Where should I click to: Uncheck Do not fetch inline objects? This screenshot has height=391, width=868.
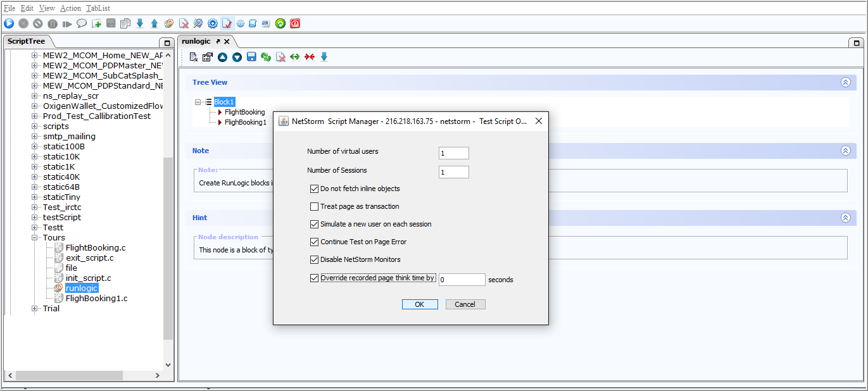click(314, 189)
